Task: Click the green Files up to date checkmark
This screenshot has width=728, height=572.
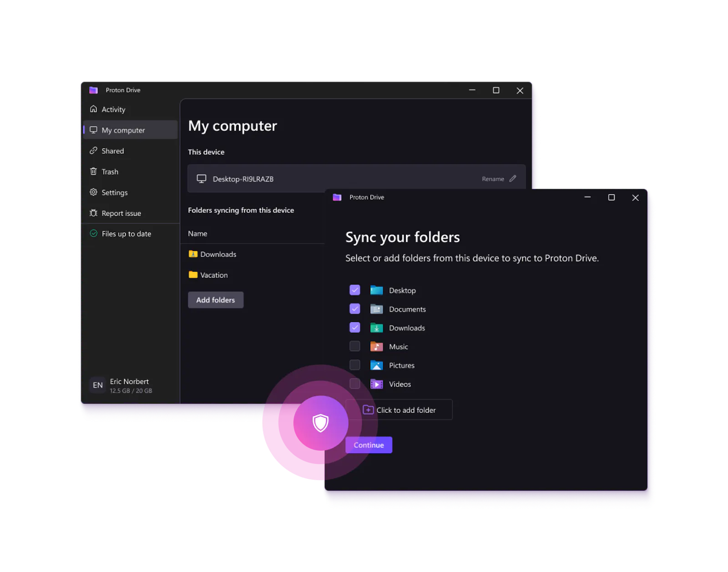Action: pyautogui.click(x=93, y=234)
